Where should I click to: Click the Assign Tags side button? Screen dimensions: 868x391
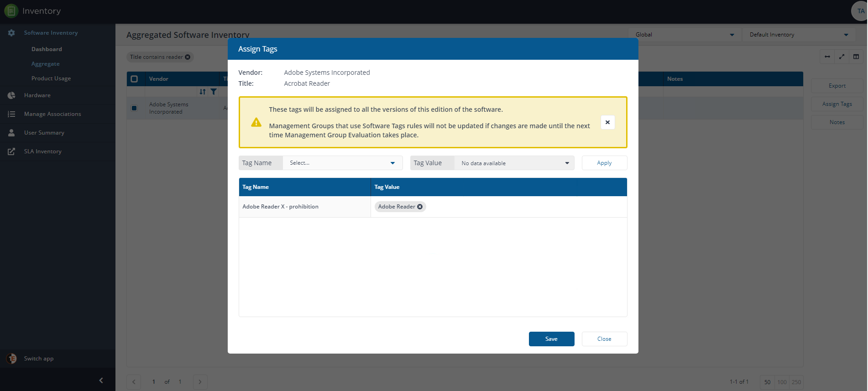837,104
